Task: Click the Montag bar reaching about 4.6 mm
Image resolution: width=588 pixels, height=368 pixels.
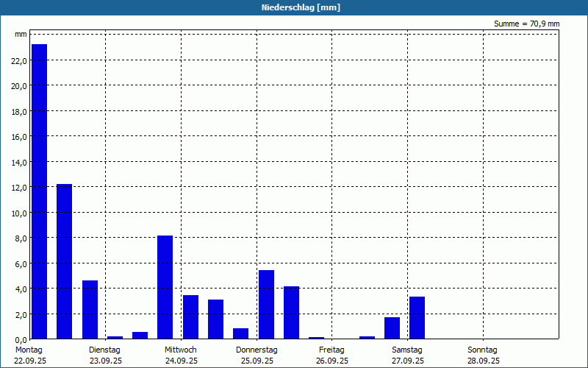Action: coord(90,310)
